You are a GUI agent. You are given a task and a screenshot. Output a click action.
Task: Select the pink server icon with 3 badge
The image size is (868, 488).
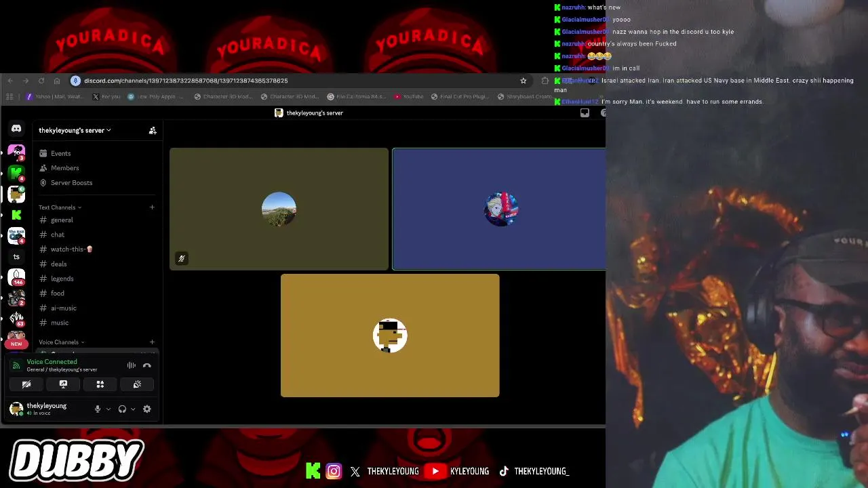point(16,152)
